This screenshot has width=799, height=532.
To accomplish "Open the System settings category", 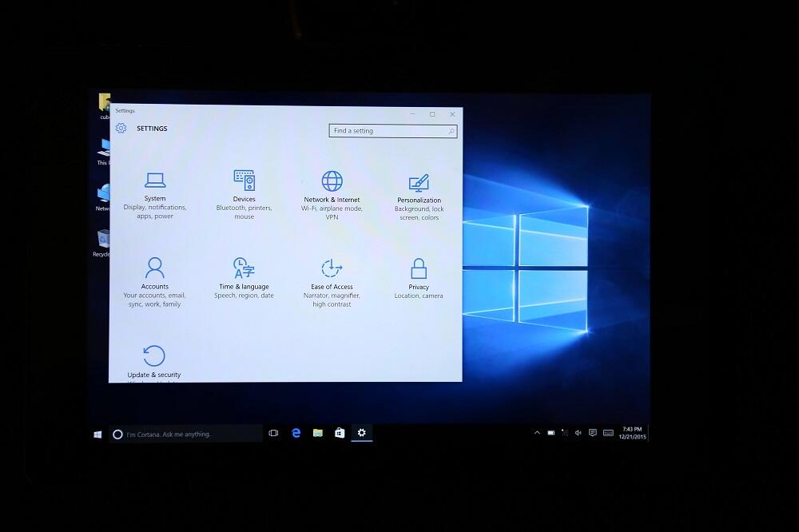I will pyautogui.click(x=155, y=196).
